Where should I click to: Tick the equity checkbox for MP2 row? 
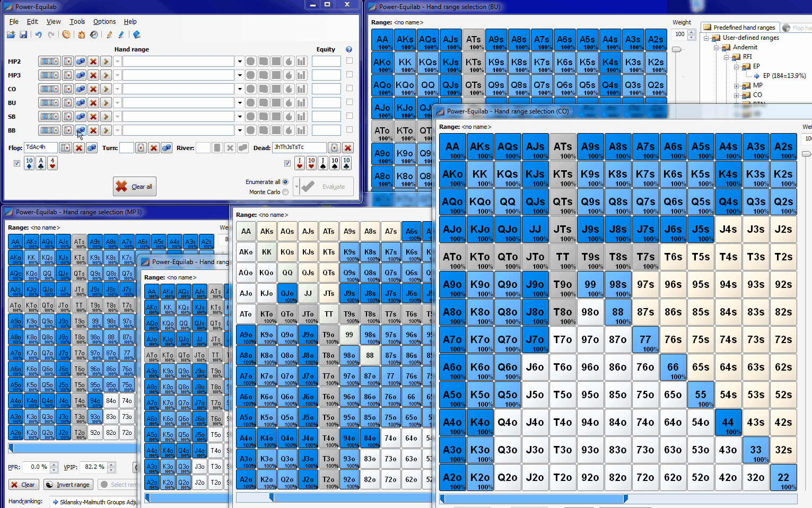pyautogui.click(x=350, y=61)
